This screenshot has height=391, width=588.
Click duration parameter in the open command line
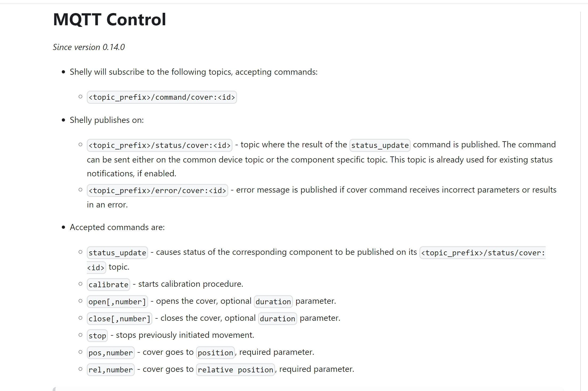(x=273, y=302)
